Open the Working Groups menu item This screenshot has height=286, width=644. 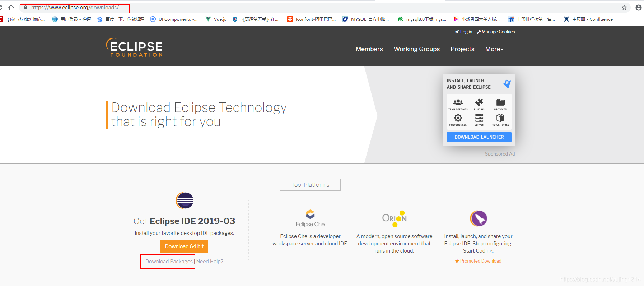coord(416,49)
